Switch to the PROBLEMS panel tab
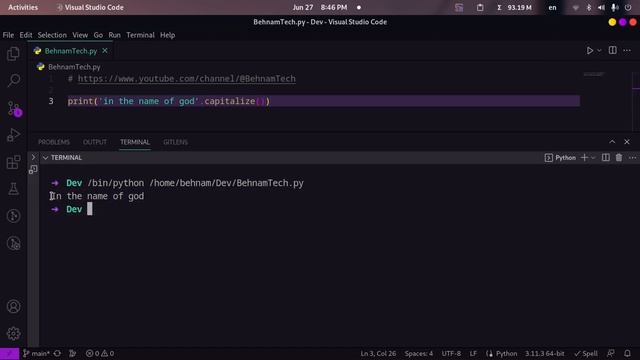 tap(54, 142)
